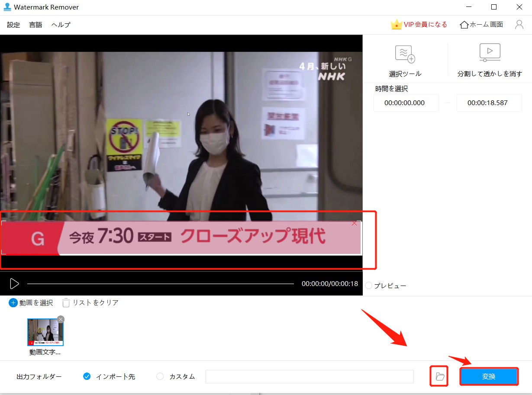The height and width of the screenshot is (395, 532).
Task: Click the crown VIP icon
Action: (x=396, y=24)
